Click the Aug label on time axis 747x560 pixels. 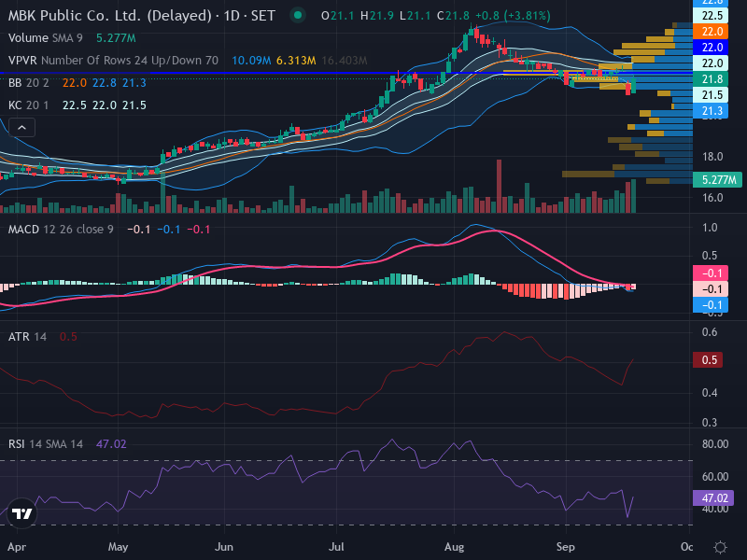(454, 547)
